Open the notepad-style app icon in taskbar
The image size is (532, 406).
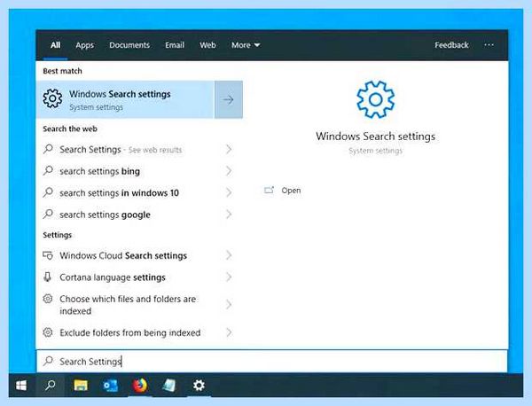point(169,386)
